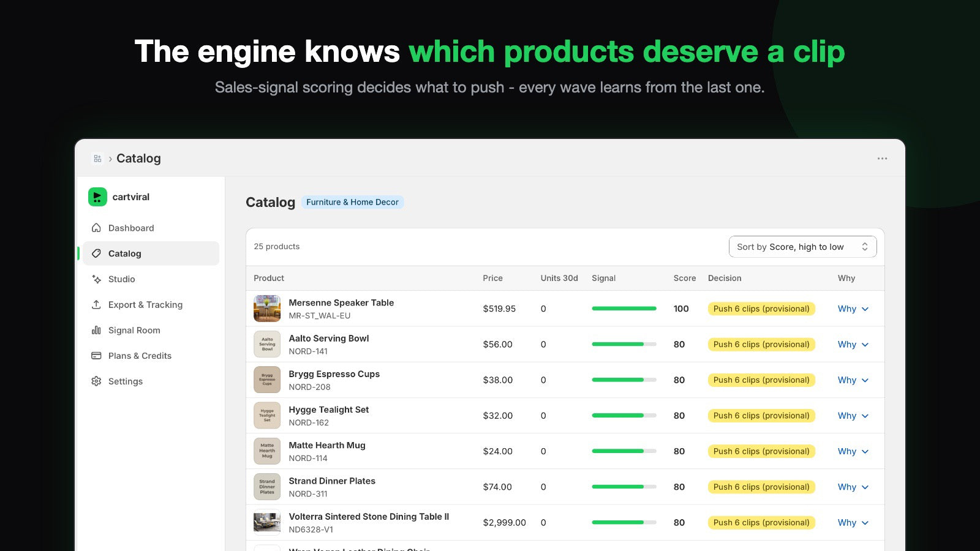Image resolution: width=980 pixels, height=551 pixels.
Task: Click the Hygge Tealight Set thumbnail
Action: pos(267,416)
